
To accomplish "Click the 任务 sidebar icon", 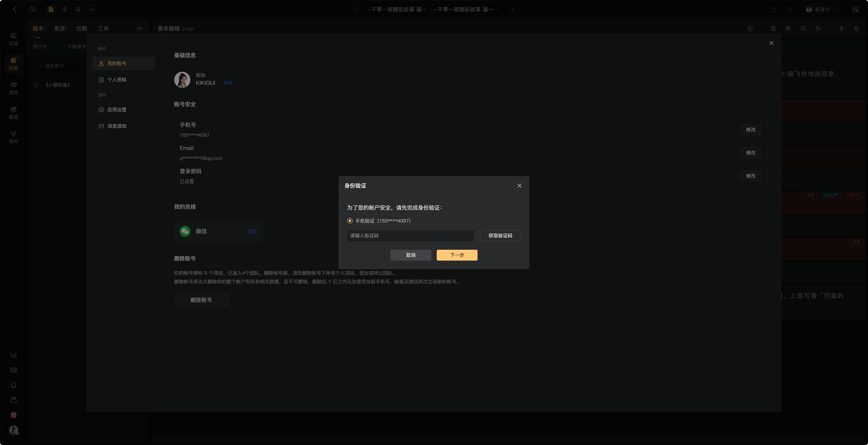I will pyautogui.click(x=14, y=63).
